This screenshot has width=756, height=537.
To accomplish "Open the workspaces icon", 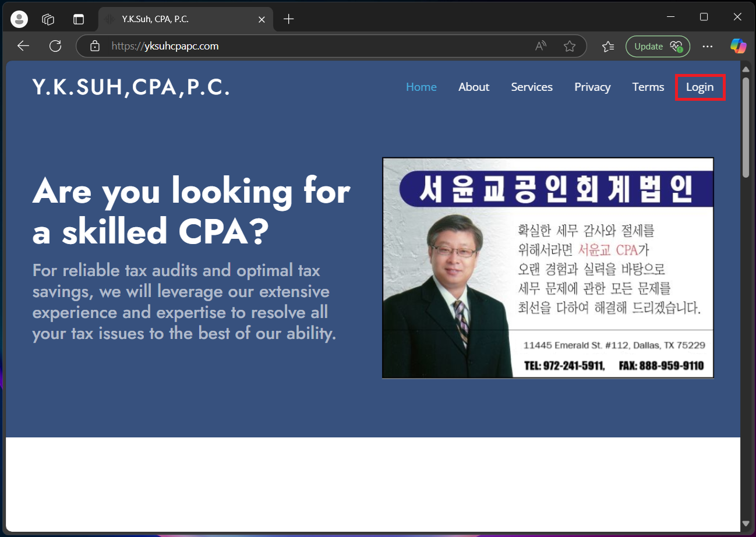I will 48,19.
